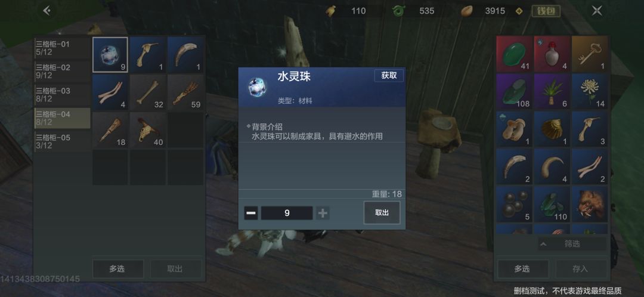Select the water spirit orb in the cabinet
644x297 pixels.
[110, 54]
